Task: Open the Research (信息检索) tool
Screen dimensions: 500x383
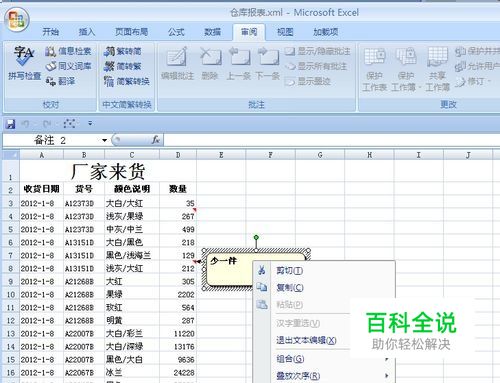Action: tap(68, 51)
